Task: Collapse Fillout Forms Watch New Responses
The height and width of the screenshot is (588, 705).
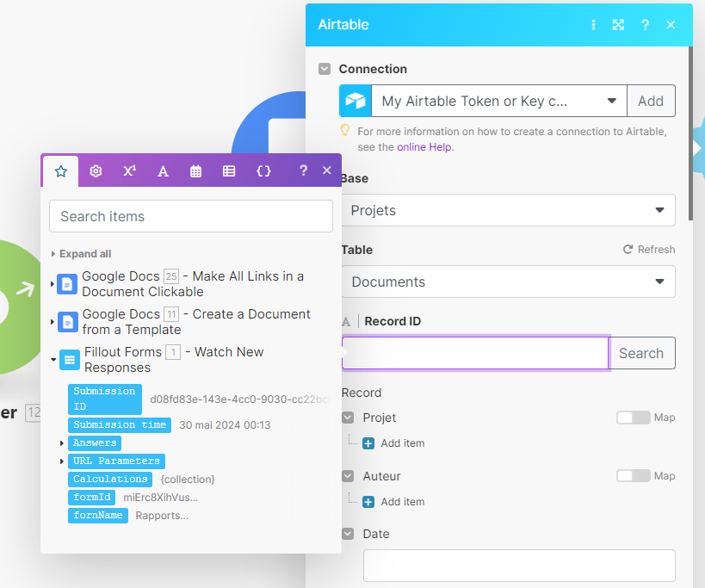Action: tap(53, 360)
